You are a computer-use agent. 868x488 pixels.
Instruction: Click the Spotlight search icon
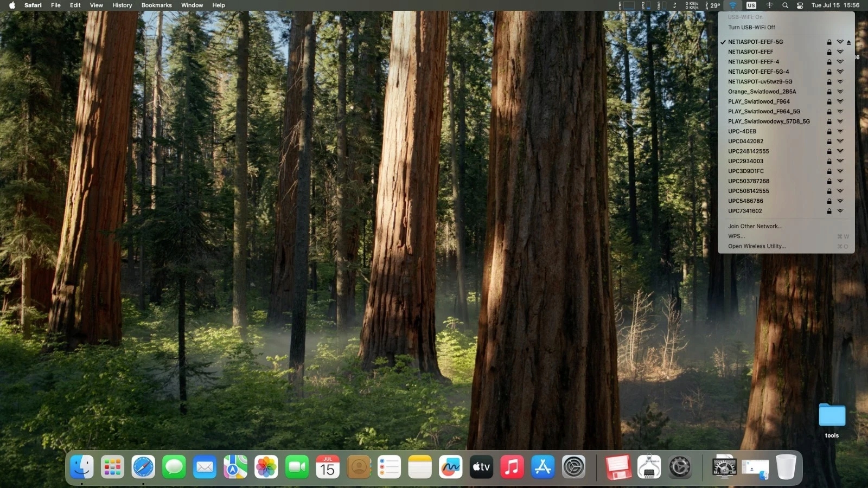(785, 5)
